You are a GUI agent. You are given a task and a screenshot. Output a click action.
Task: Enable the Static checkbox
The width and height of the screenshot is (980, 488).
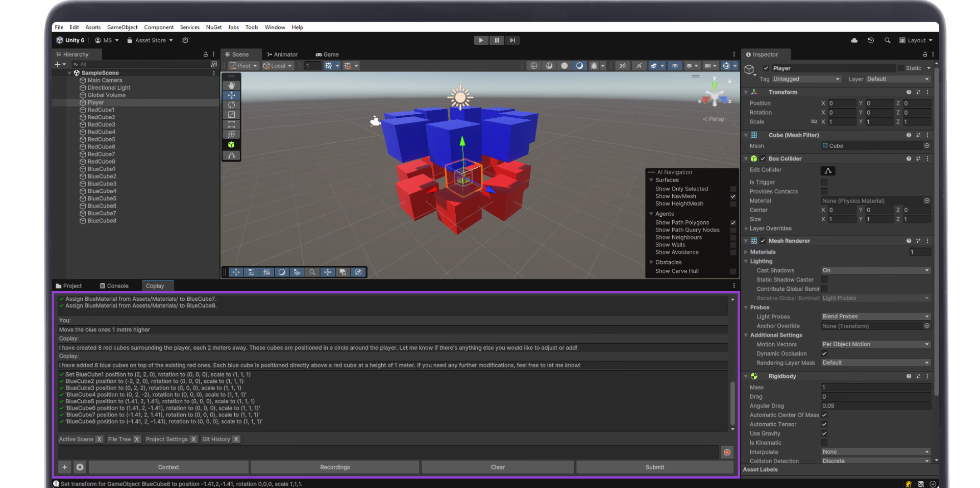pyautogui.click(x=901, y=68)
